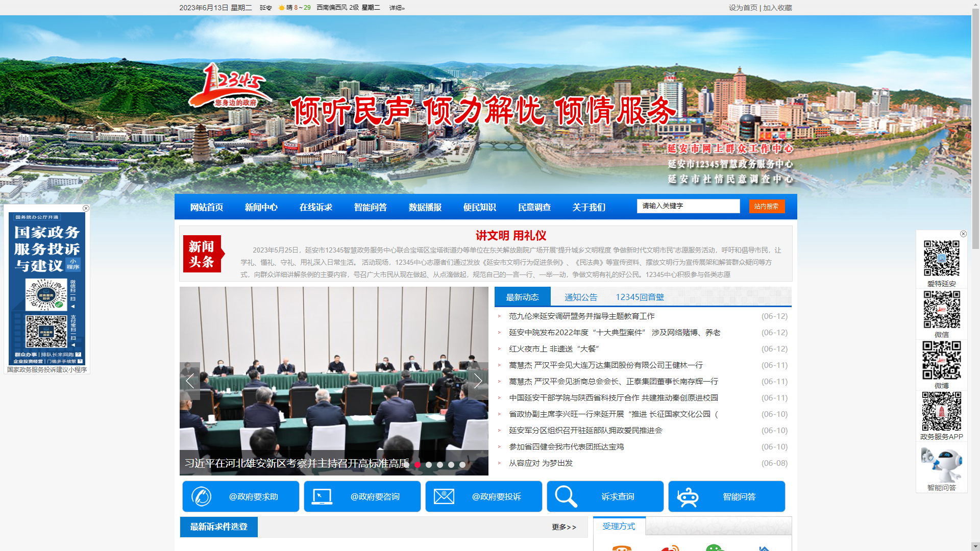Select the first red carousel dot
980x551 pixels.
click(418, 465)
